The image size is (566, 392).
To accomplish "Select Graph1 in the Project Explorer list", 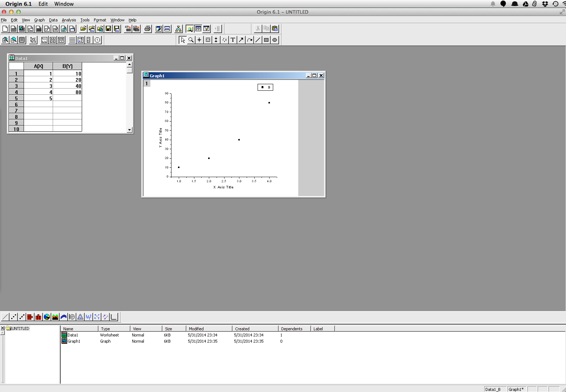I will pyautogui.click(x=74, y=341).
